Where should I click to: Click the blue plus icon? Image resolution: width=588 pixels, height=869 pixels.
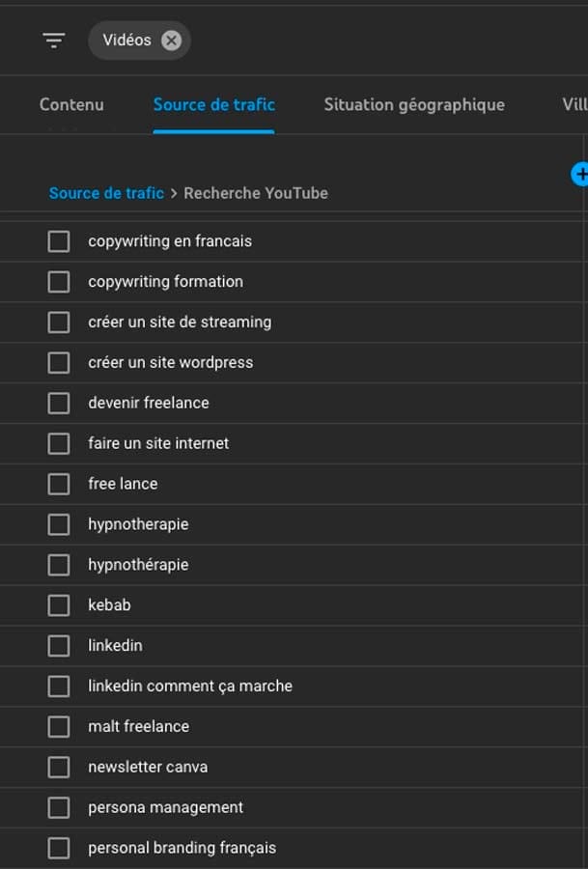coord(580,174)
